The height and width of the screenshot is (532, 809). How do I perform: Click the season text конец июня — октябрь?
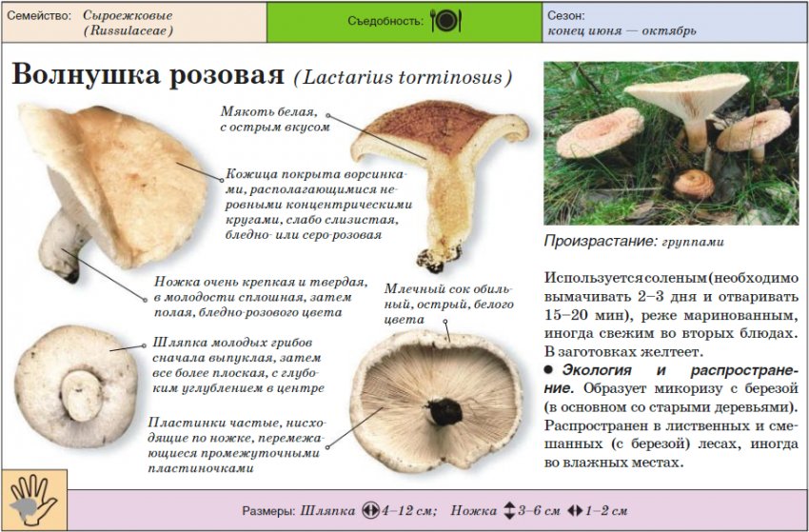(622, 31)
